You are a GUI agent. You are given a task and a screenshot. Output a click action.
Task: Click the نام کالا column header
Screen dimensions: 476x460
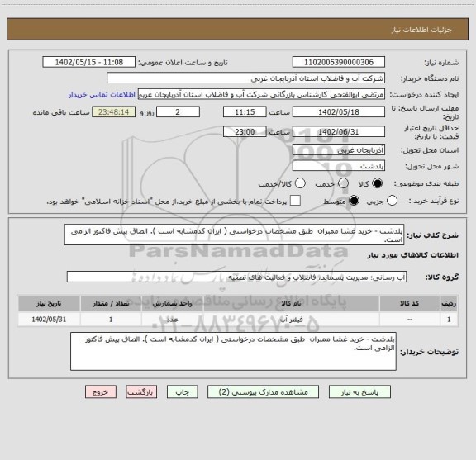click(291, 303)
